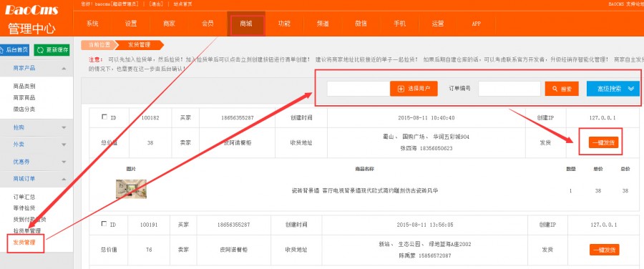The image size is (644, 269).
Task: Open the 系统 top menu
Action: tap(92, 24)
